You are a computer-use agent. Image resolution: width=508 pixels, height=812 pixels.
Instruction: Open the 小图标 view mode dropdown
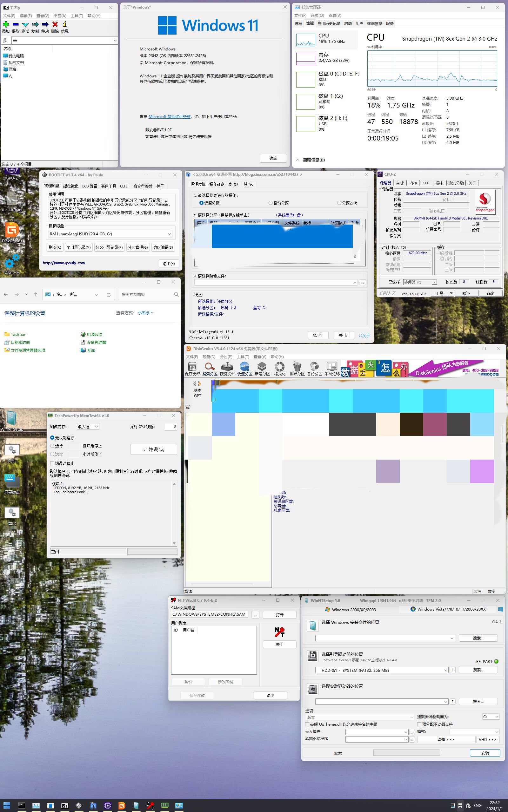point(145,313)
